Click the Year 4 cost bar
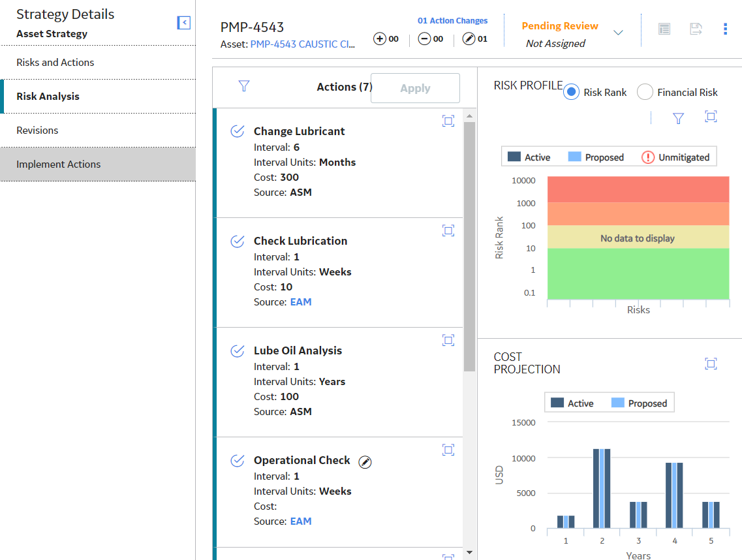 click(x=674, y=495)
